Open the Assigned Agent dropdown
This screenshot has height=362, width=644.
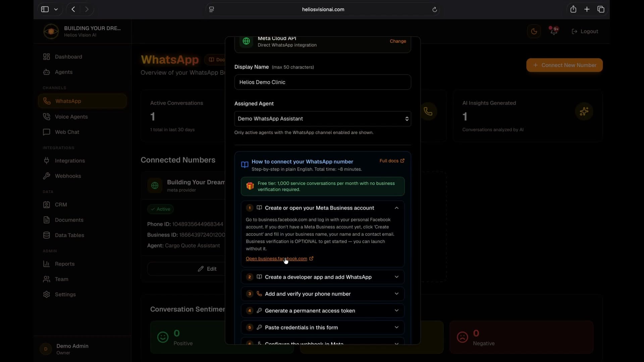(x=323, y=119)
